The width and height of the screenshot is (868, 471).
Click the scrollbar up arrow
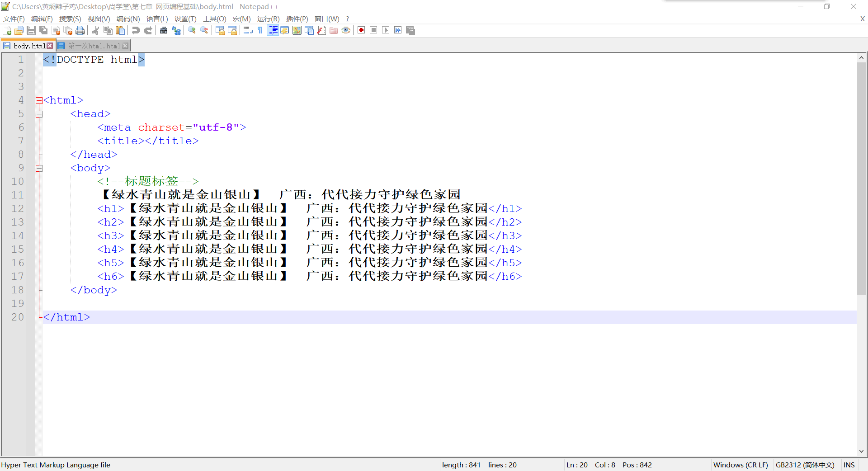click(861, 57)
